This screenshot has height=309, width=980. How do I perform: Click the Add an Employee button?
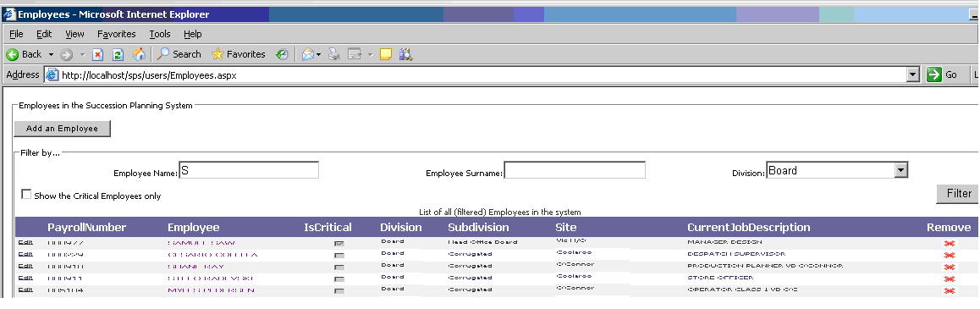coord(62,128)
